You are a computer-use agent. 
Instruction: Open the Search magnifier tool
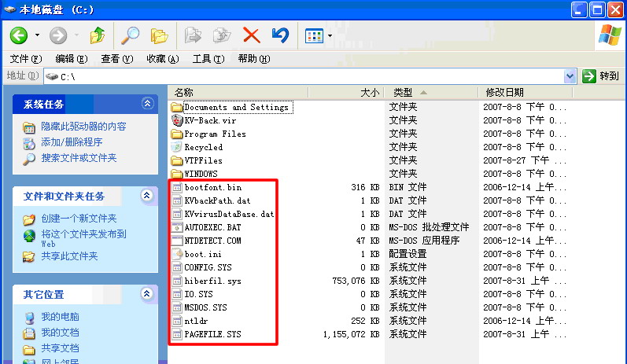point(131,35)
